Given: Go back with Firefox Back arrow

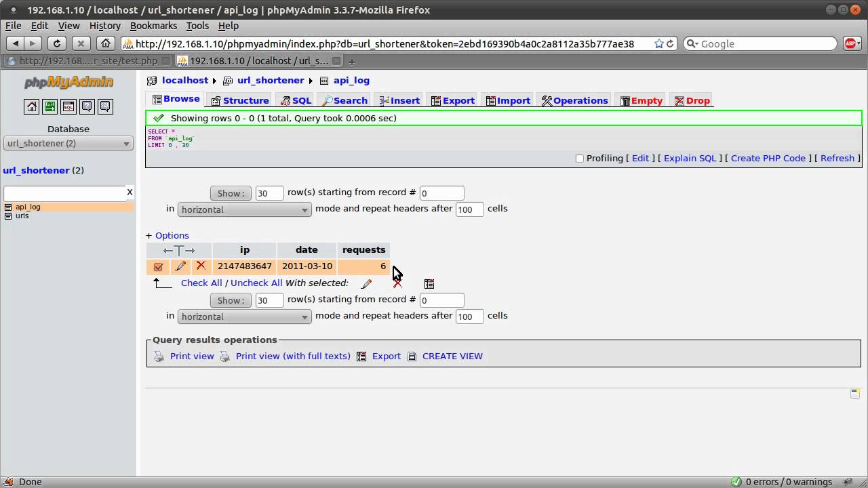Looking at the screenshot, I should [x=16, y=43].
